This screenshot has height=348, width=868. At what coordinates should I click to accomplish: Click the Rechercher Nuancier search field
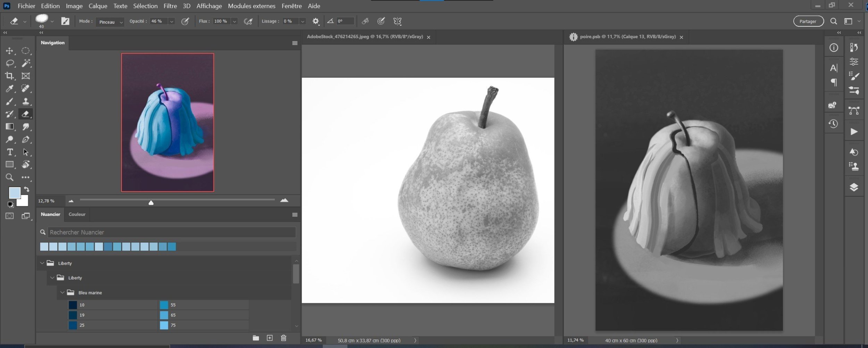coord(172,232)
